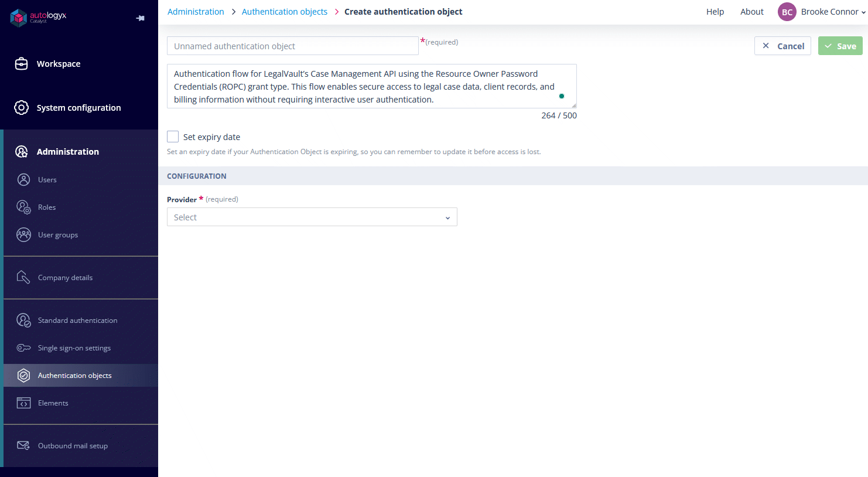868x477 pixels.
Task: Open the Provider Select dropdown
Action: 312,217
